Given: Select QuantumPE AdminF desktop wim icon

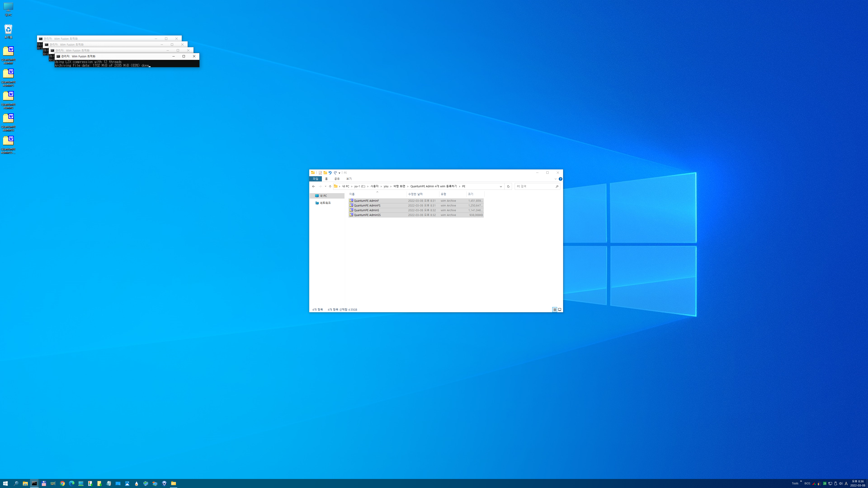Looking at the screenshot, I should (x=8, y=55).
